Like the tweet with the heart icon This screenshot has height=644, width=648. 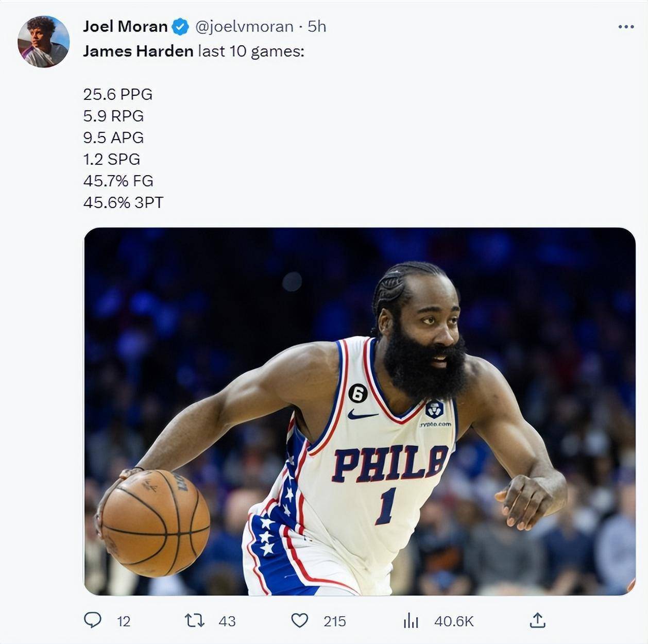click(299, 620)
